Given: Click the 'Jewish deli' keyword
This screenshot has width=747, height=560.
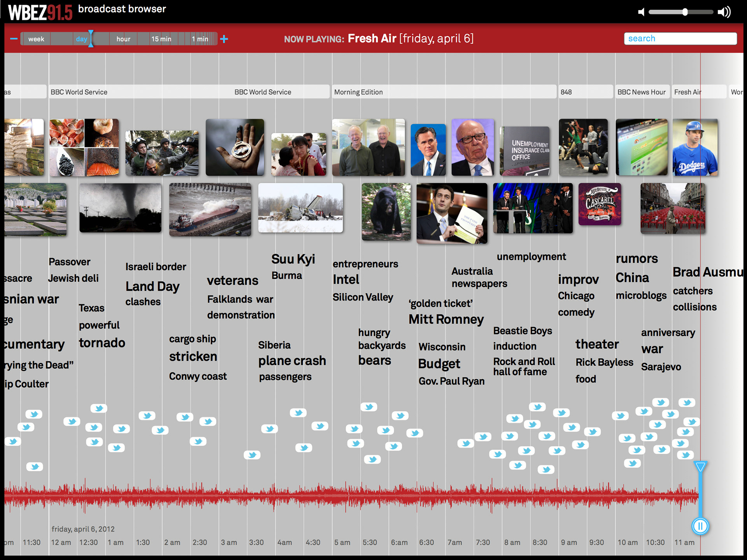Looking at the screenshot, I should point(73,278).
